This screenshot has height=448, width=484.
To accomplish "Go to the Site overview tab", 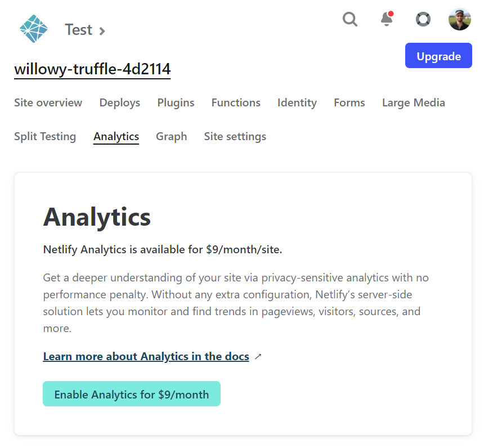I will click(48, 102).
